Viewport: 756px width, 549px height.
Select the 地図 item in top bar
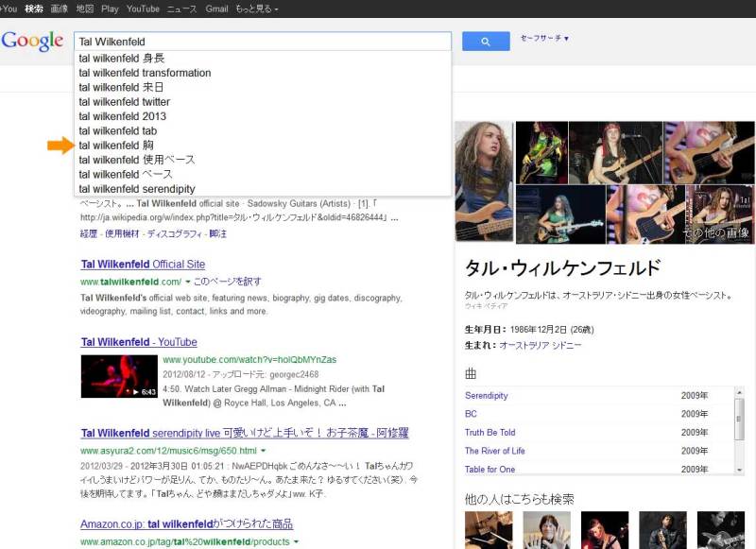tap(85, 9)
